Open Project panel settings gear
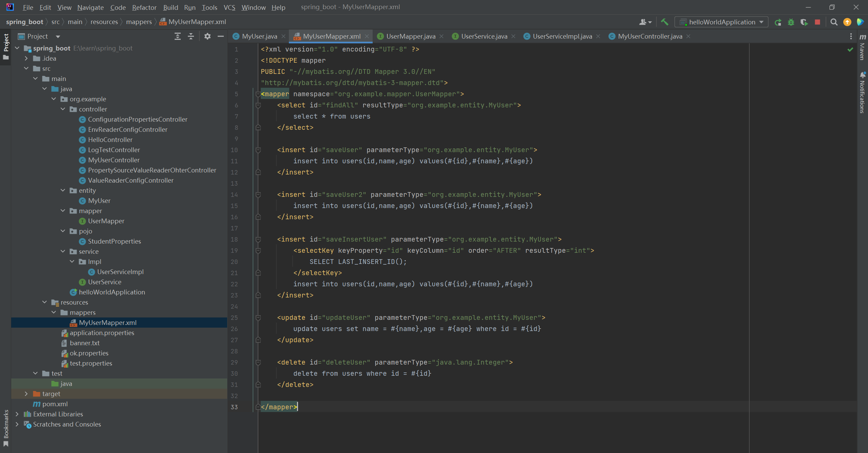This screenshot has height=453, width=868. click(x=208, y=36)
